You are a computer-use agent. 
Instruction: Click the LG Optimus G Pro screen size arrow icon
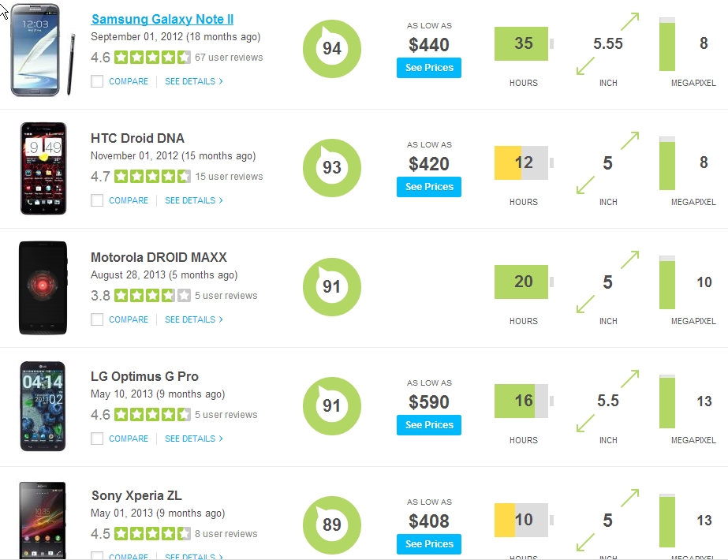click(x=607, y=401)
